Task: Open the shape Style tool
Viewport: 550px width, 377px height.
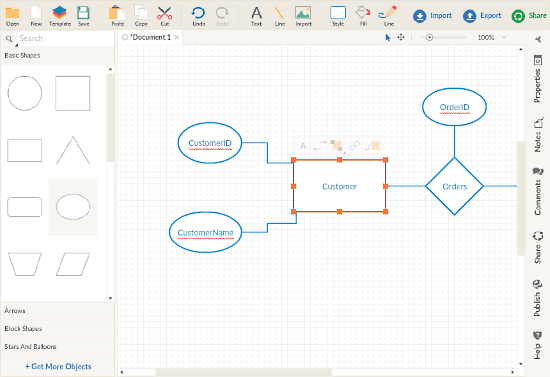Action: pos(338,16)
